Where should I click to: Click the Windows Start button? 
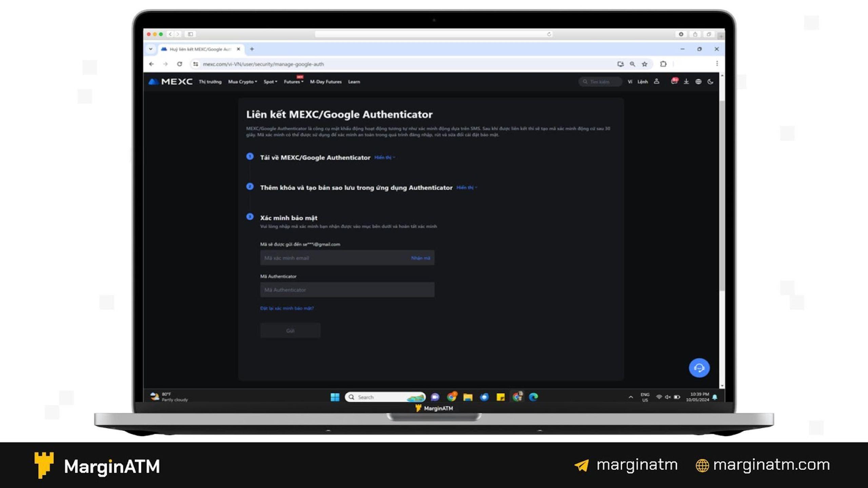[x=335, y=397]
